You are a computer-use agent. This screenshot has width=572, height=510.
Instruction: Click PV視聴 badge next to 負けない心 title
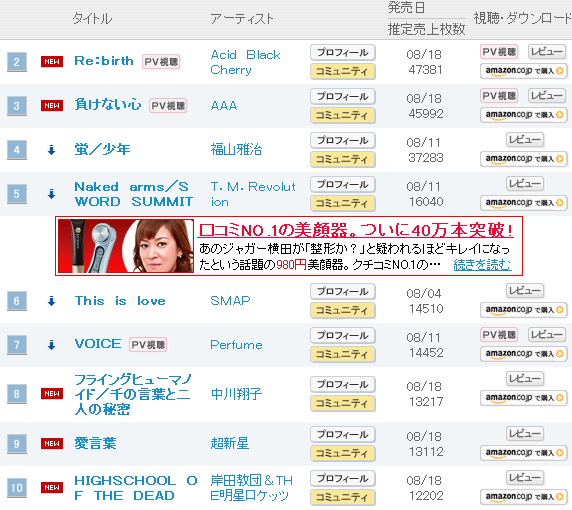coord(168,106)
